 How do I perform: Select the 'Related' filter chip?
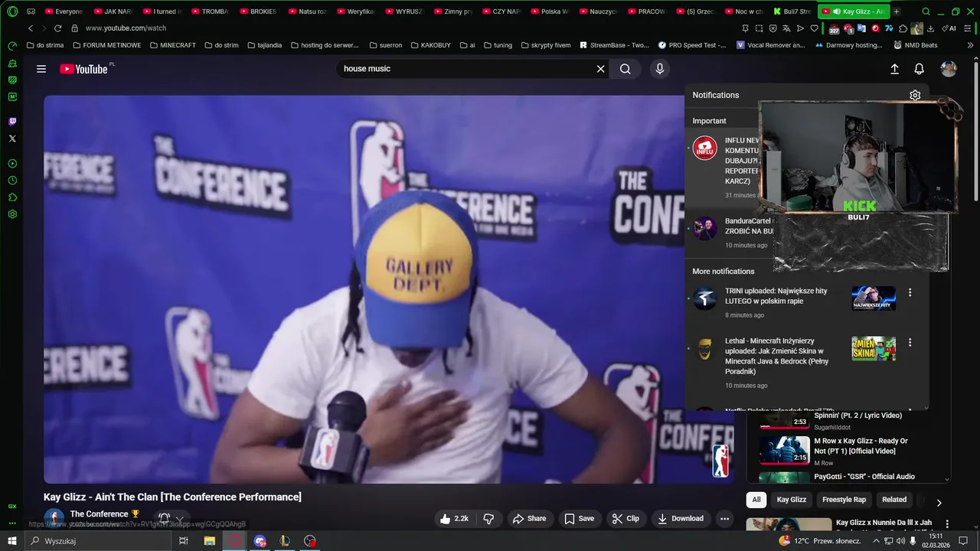[894, 500]
